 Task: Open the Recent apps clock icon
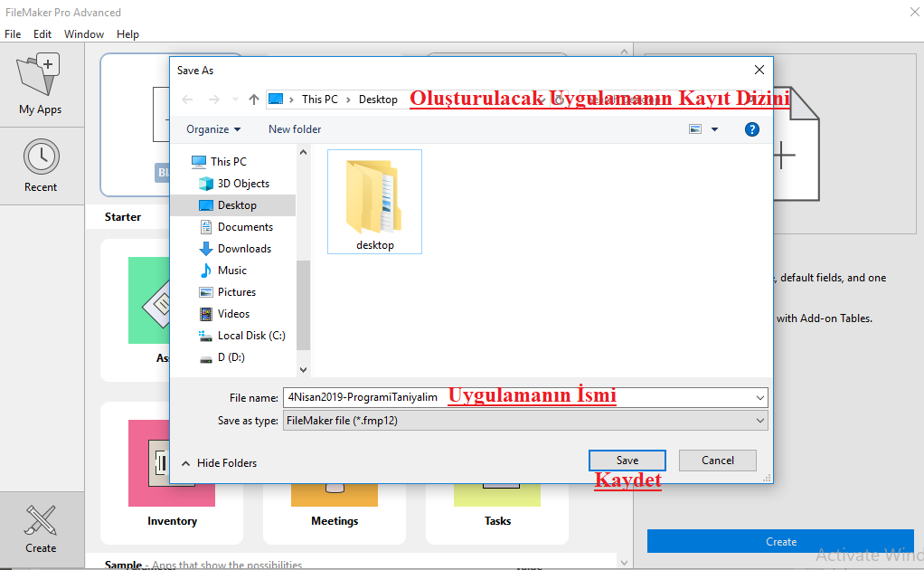[x=41, y=157]
